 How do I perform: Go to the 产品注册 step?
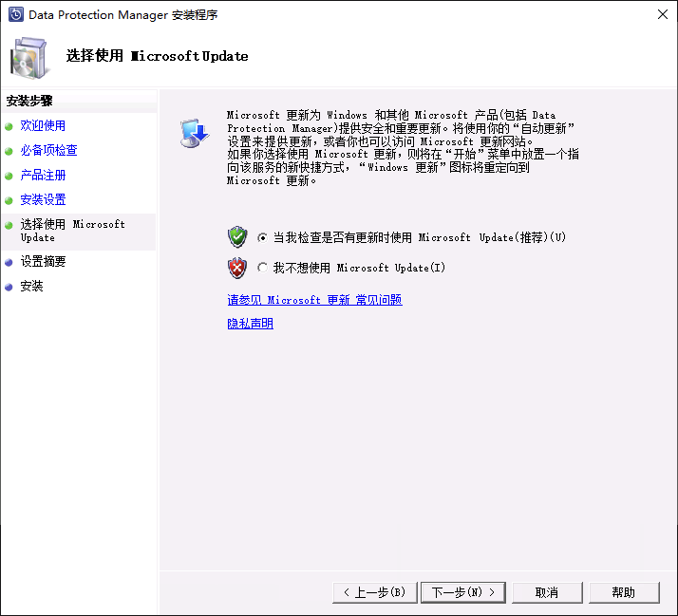[x=43, y=175]
